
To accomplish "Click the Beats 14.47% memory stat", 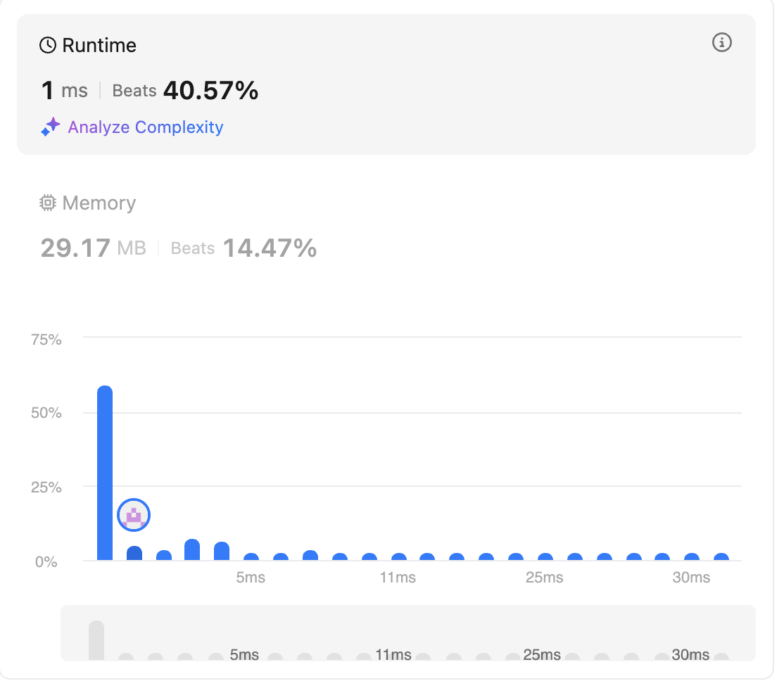I will pos(244,248).
